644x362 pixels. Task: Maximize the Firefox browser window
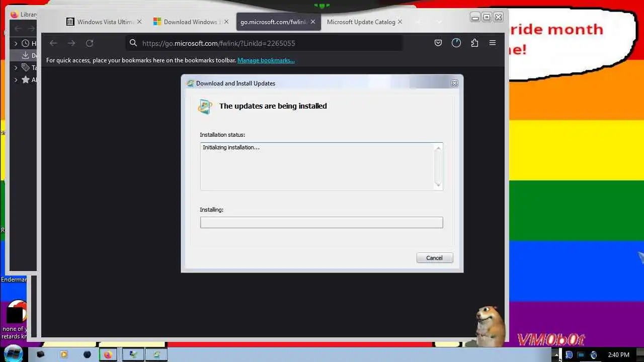click(x=487, y=17)
